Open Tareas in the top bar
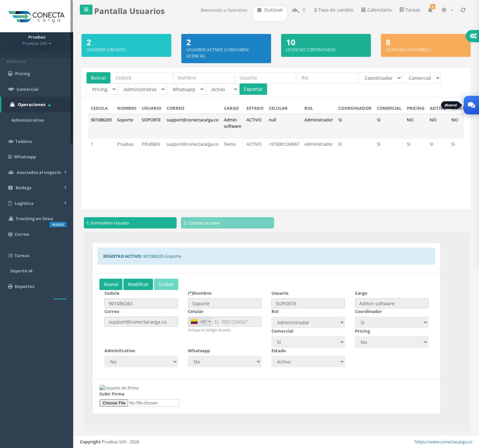479x448 pixels. (x=410, y=10)
